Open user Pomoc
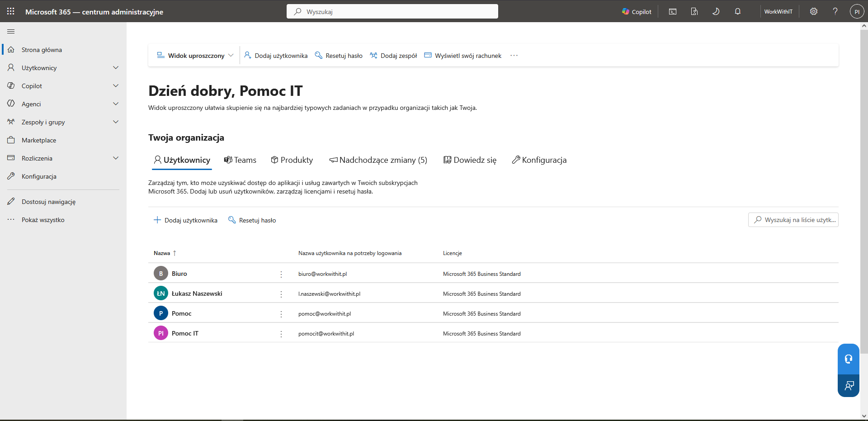 click(x=182, y=313)
